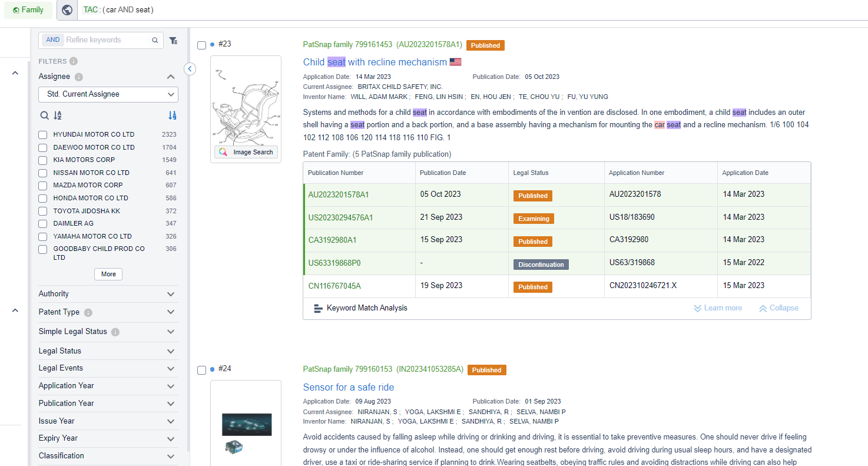Open the Std. Current Assignee dropdown
This screenshot has height=466, width=868.
[108, 94]
